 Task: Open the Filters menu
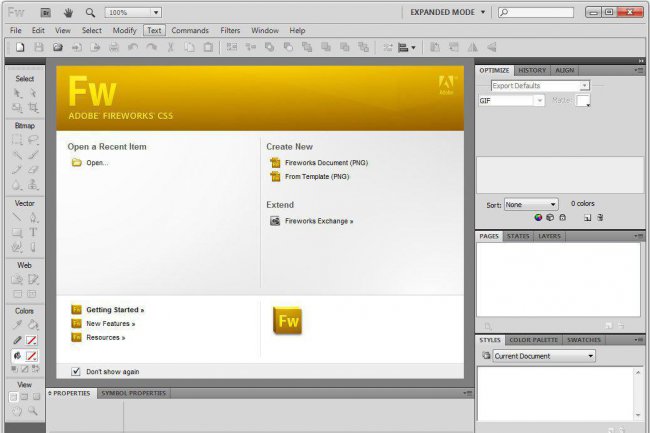[x=230, y=30]
